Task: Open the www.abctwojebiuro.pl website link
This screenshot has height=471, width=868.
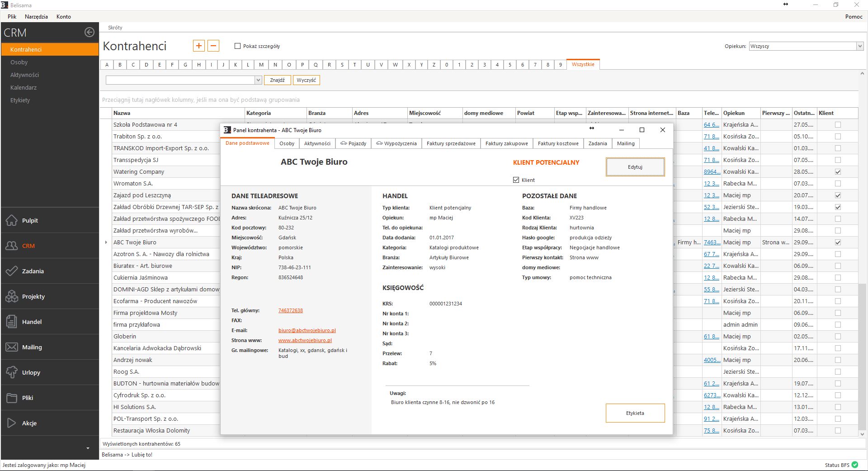Action: click(x=305, y=340)
